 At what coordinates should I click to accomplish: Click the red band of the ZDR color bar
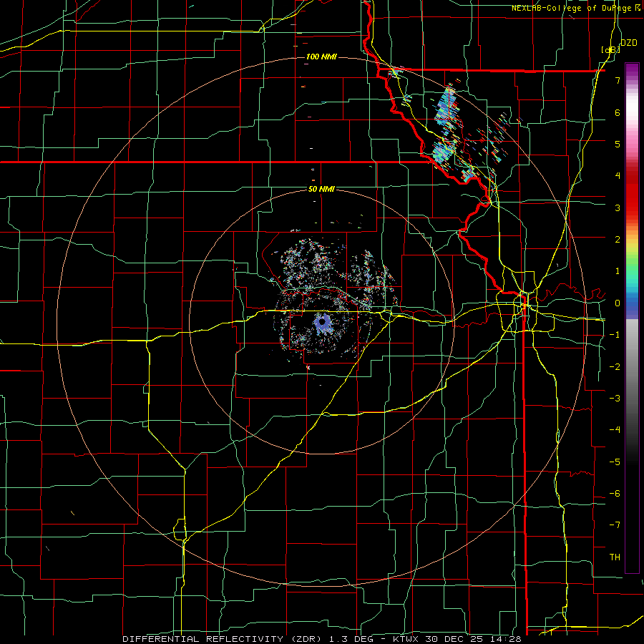632,193
